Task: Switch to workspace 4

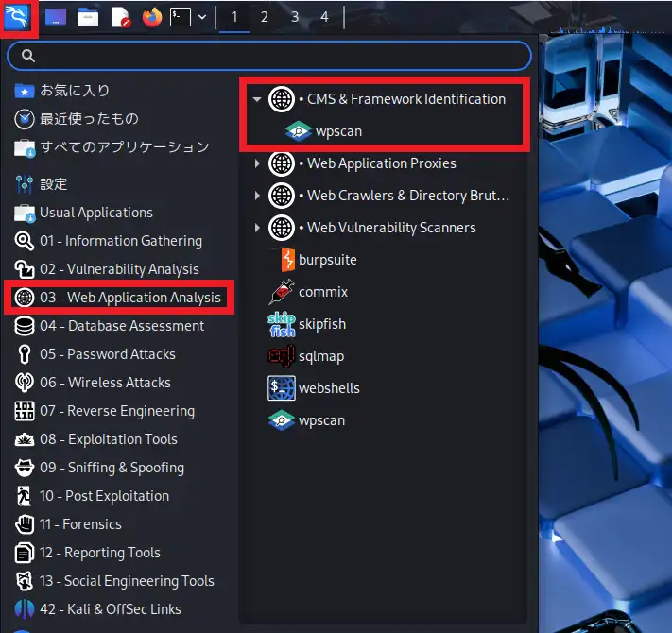Action: pos(324,17)
